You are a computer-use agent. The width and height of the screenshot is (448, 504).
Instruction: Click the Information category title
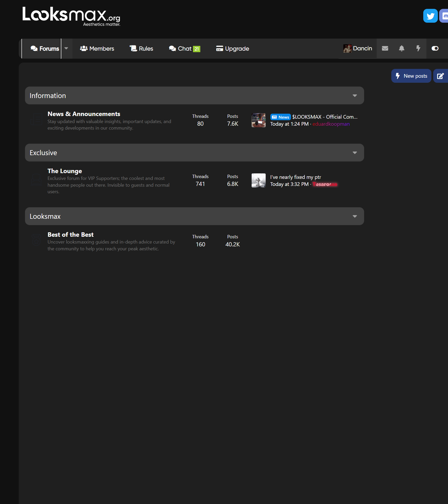click(x=48, y=96)
